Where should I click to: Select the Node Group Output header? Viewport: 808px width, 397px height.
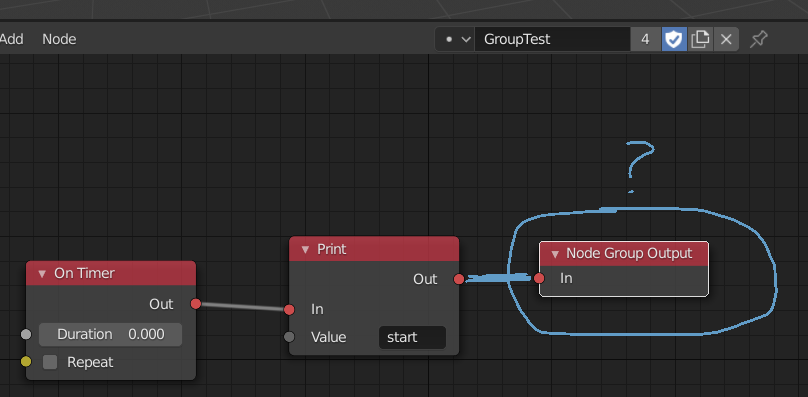click(624, 254)
